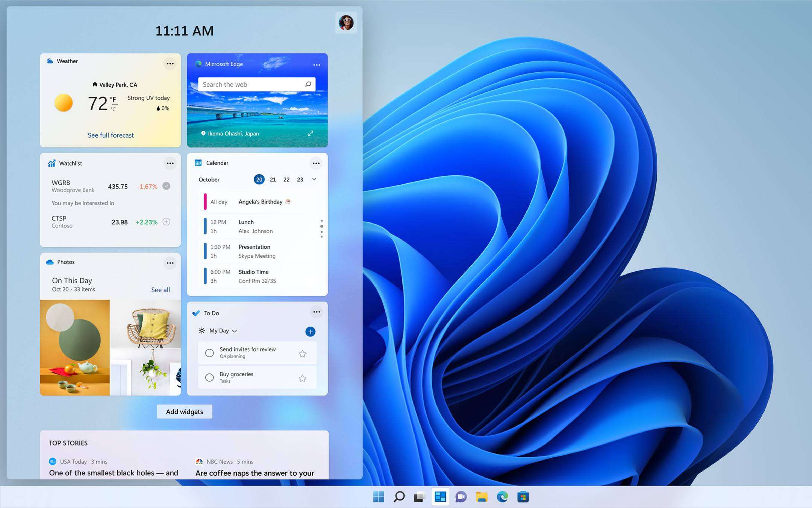
Task: Open the Weather widget options menu
Action: pyautogui.click(x=170, y=64)
